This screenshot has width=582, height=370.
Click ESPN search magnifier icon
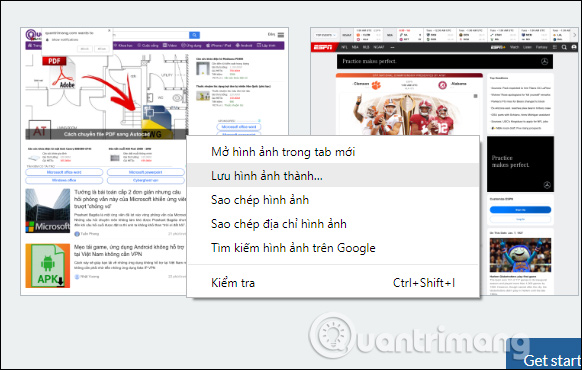pos(564,47)
